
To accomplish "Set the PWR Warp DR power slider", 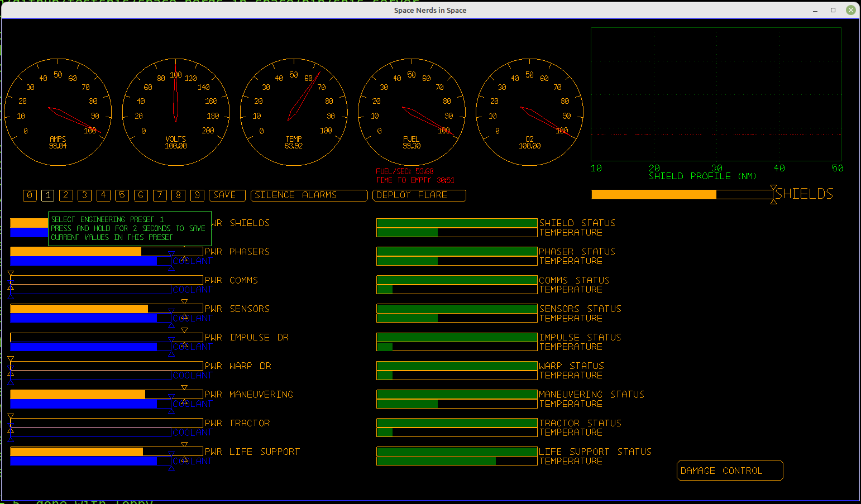I will pyautogui.click(x=107, y=366).
